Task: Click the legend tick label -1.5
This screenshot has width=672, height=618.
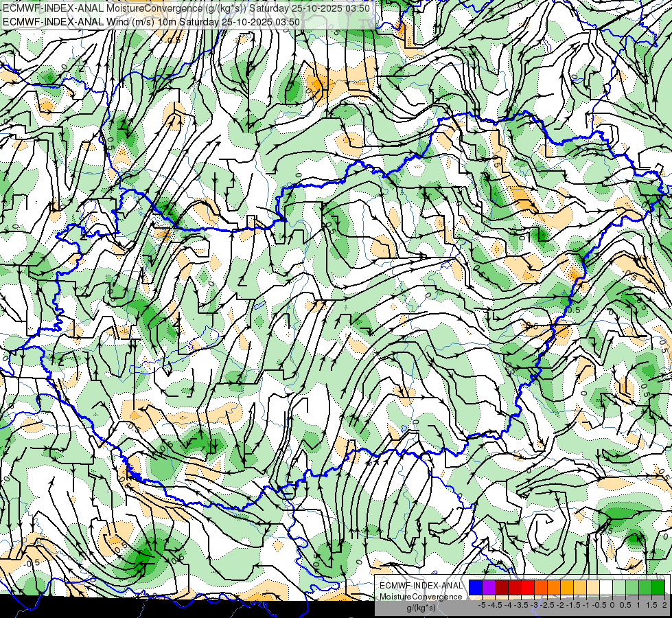Action: (x=573, y=605)
